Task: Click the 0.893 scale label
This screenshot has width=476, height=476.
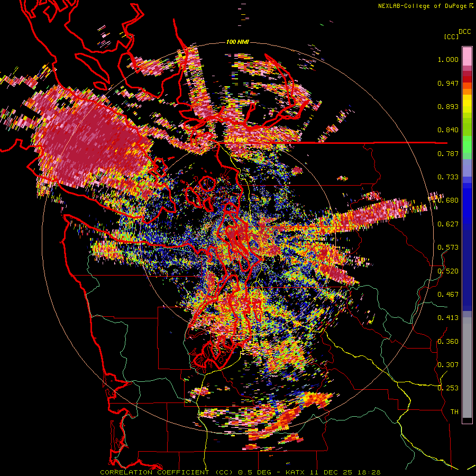Action: coord(448,106)
